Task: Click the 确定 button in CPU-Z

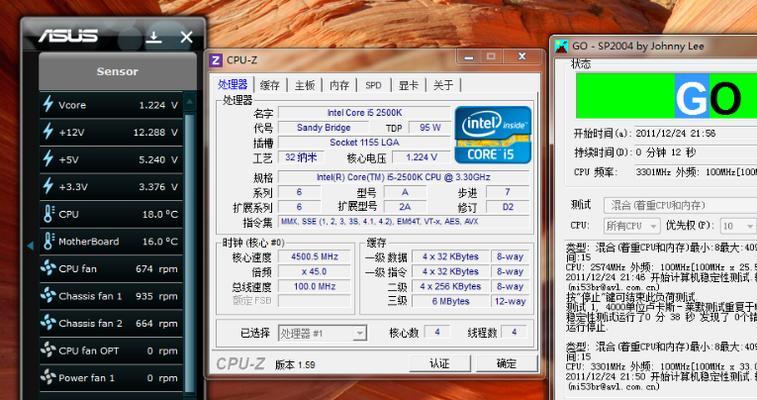Action: pyautogui.click(x=506, y=363)
